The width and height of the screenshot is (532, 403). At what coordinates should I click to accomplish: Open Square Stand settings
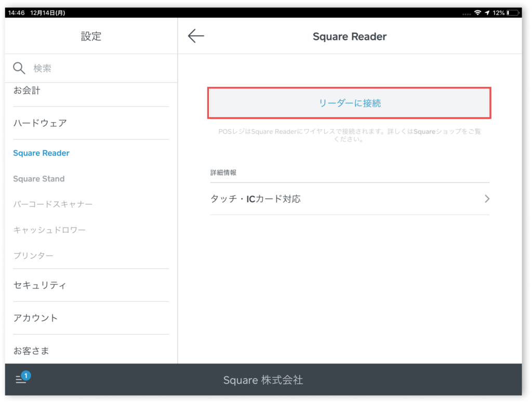pyautogui.click(x=39, y=179)
